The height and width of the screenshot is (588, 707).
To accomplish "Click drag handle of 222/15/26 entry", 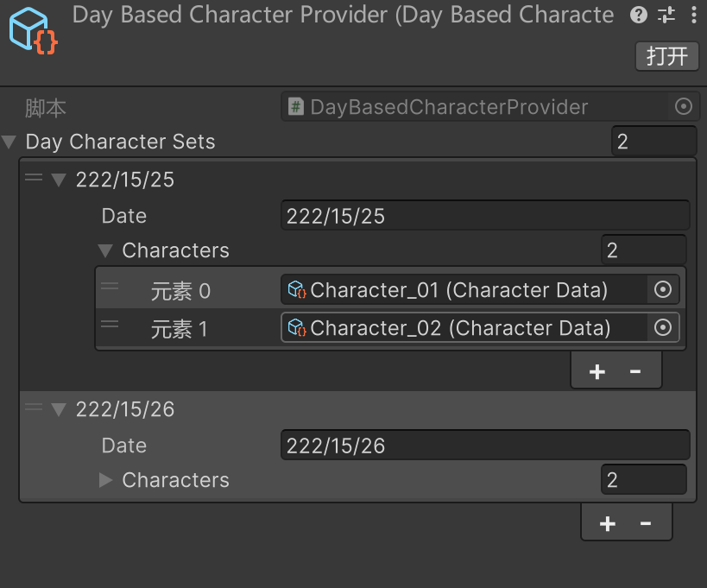I will pos(34,408).
